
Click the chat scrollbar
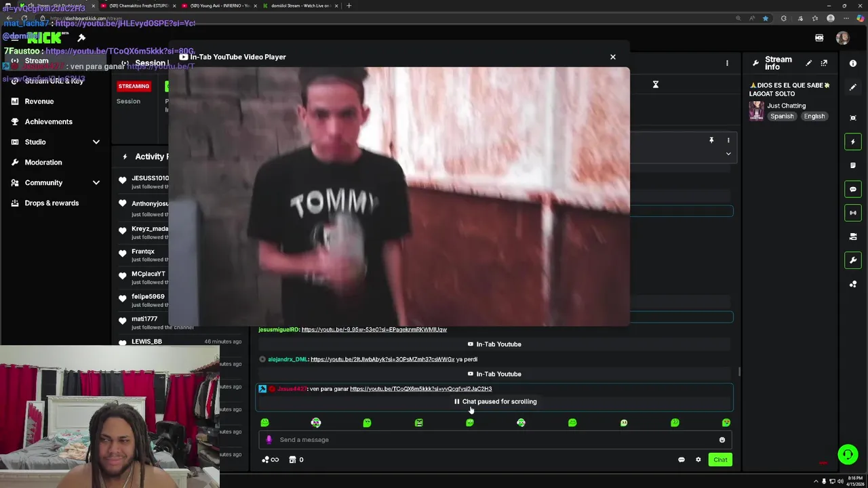pyautogui.click(x=739, y=372)
